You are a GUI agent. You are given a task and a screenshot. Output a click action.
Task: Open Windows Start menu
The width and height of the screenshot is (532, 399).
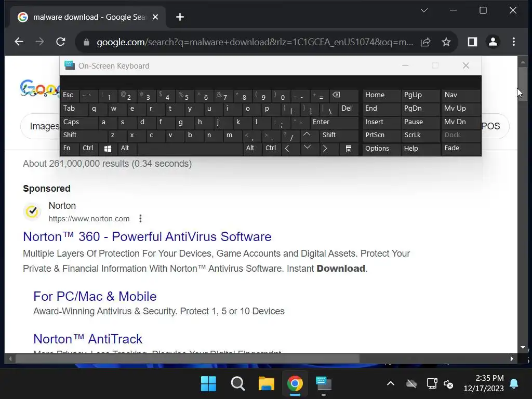(x=208, y=384)
